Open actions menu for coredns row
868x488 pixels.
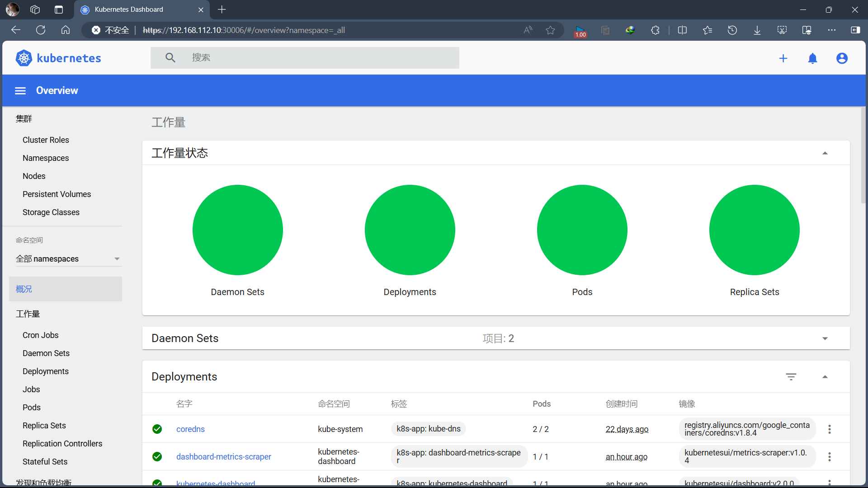[x=829, y=429]
